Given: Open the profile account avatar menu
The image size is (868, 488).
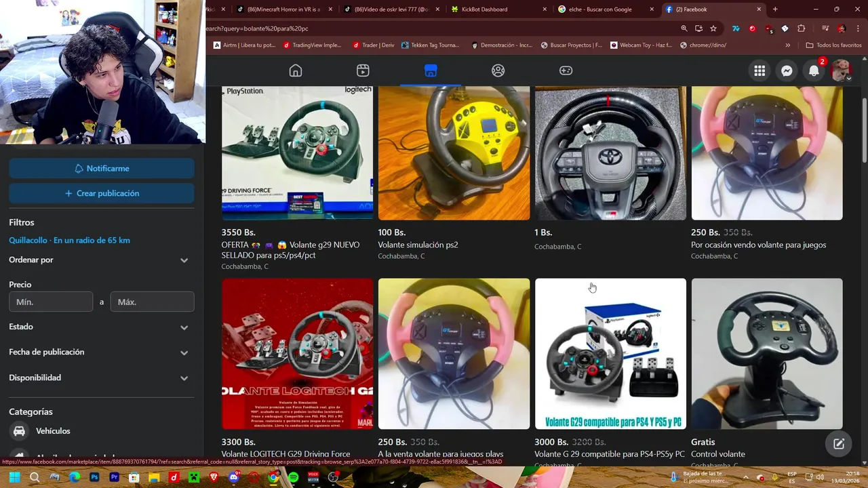Looking at the screenshot, I should (842, 70).
